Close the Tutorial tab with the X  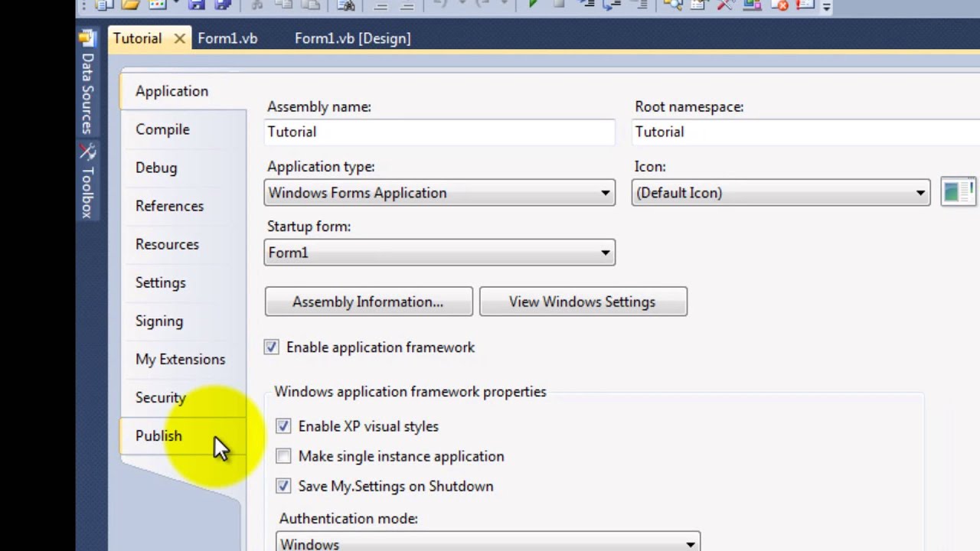tap(179, 38)
